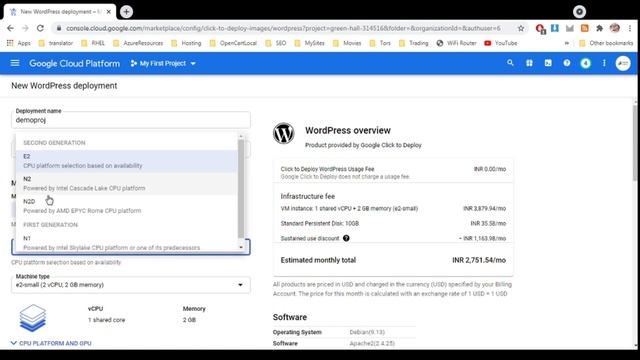Select the N2 Intel Cascade Lake option

point(127,183)
